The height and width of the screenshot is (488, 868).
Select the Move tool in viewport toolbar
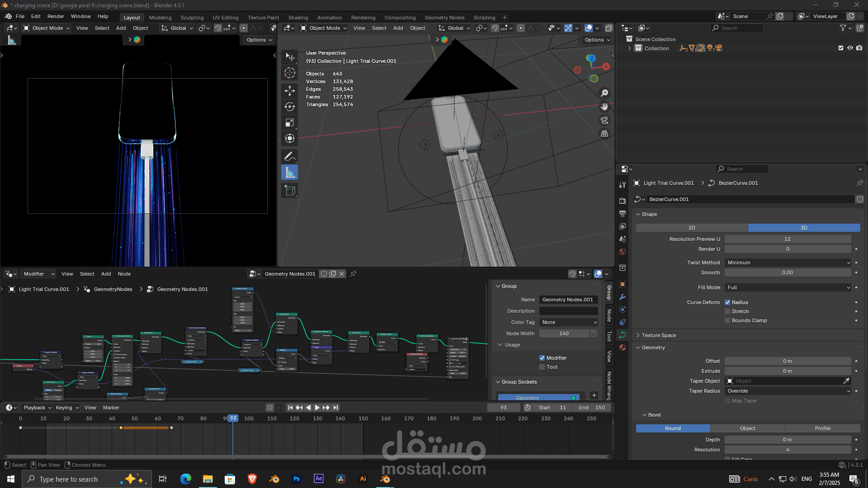(290, 90)
